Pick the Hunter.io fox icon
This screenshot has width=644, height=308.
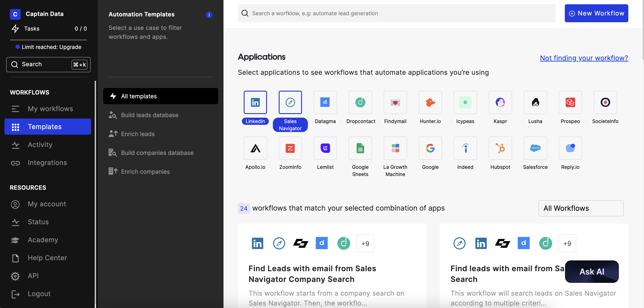coord(430,102)
